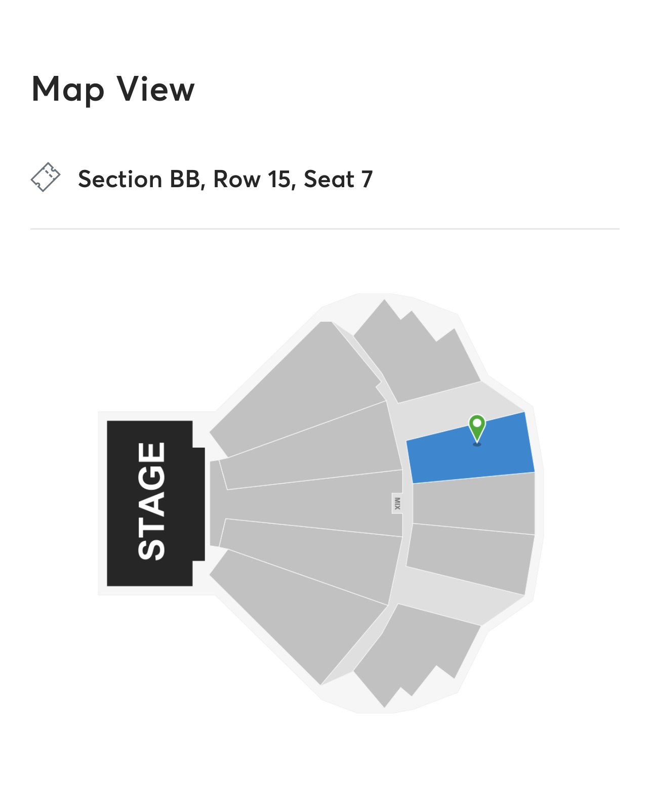This screenshot has height=812, width=650.
Task: Click the ticket icon beside Section BB
Action: [x=46, y=178]
